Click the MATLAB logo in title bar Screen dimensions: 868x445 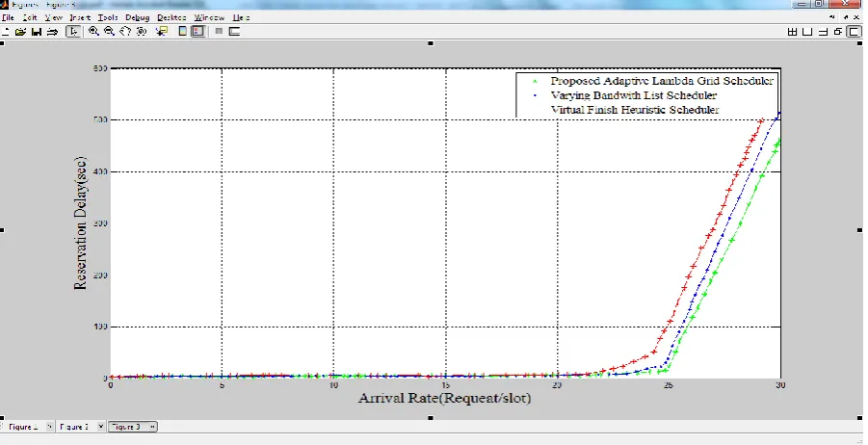[x=5, y=5]
